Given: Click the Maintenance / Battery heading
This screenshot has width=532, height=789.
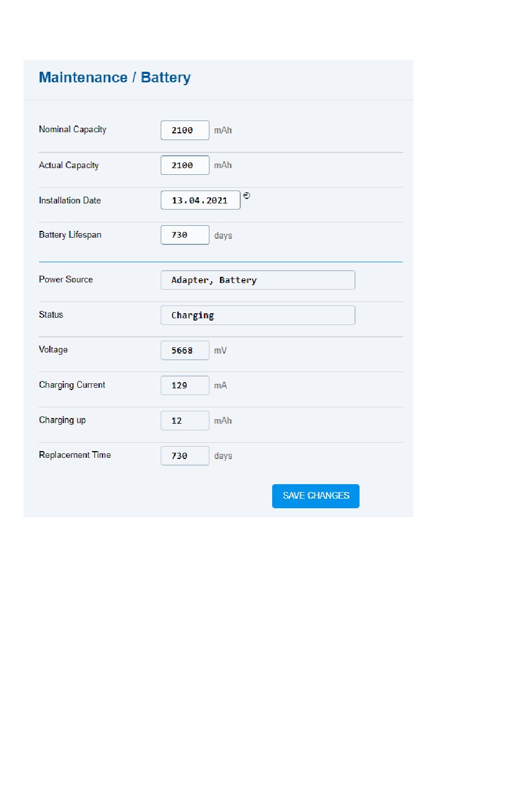Looking at the screenshot, I should [115, 77].
